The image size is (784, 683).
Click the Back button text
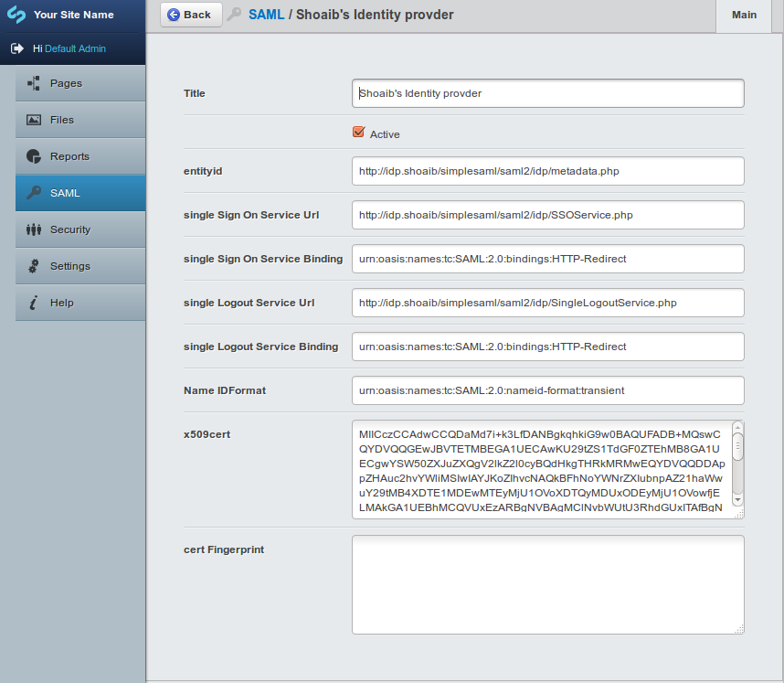197,15
